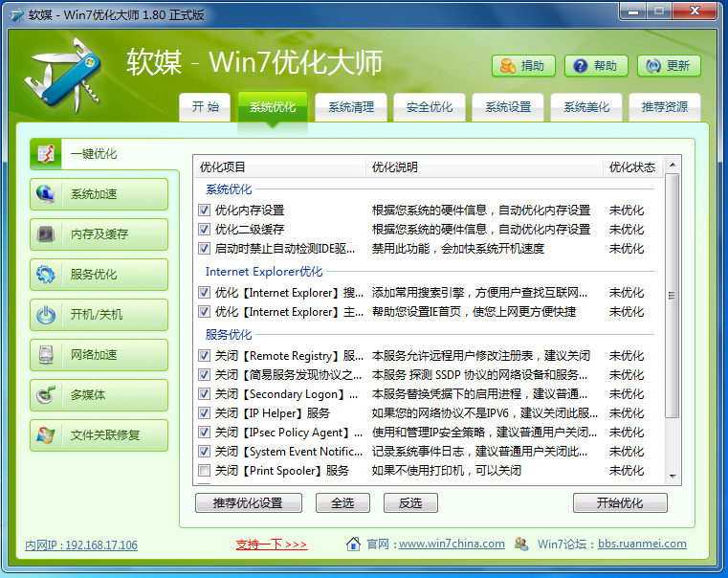Collapse the 系统优化 group header
728x578 pixels.
229,189
